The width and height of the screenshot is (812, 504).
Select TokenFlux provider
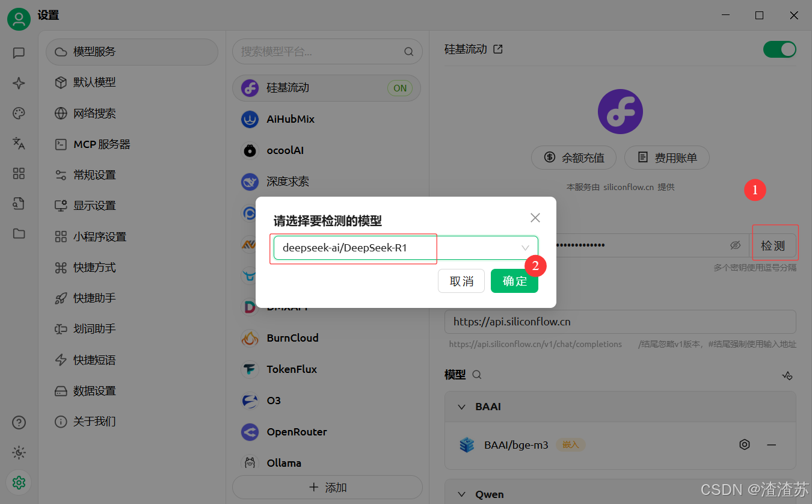[327, 369]
